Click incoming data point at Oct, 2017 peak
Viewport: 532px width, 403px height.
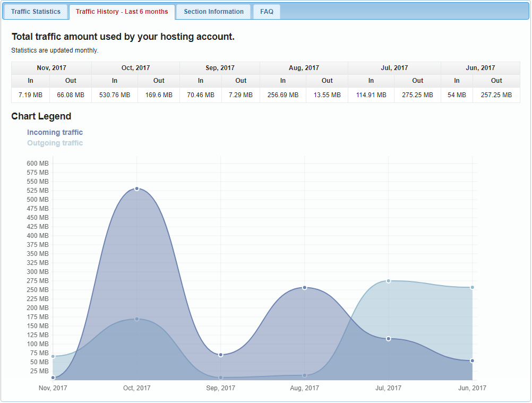point(137,188)
